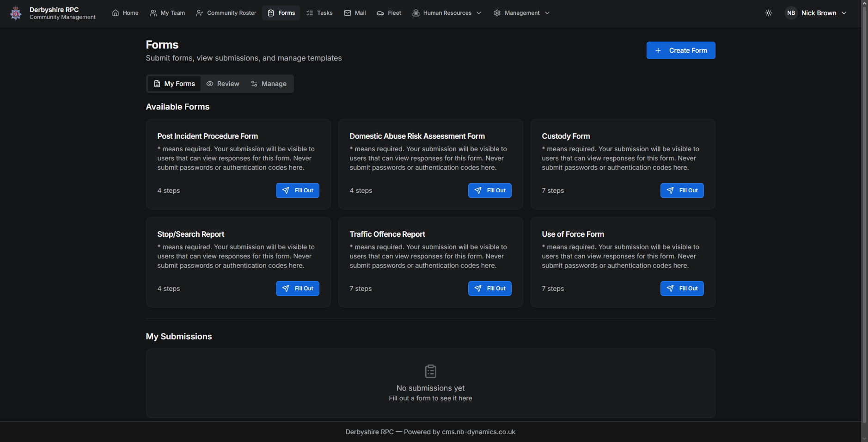This screenshot has height=442, width=868.
Task: Fill out Domestic Abuse Risk Assessment Form
Action: pyautogui.click(x=490, y=190)
